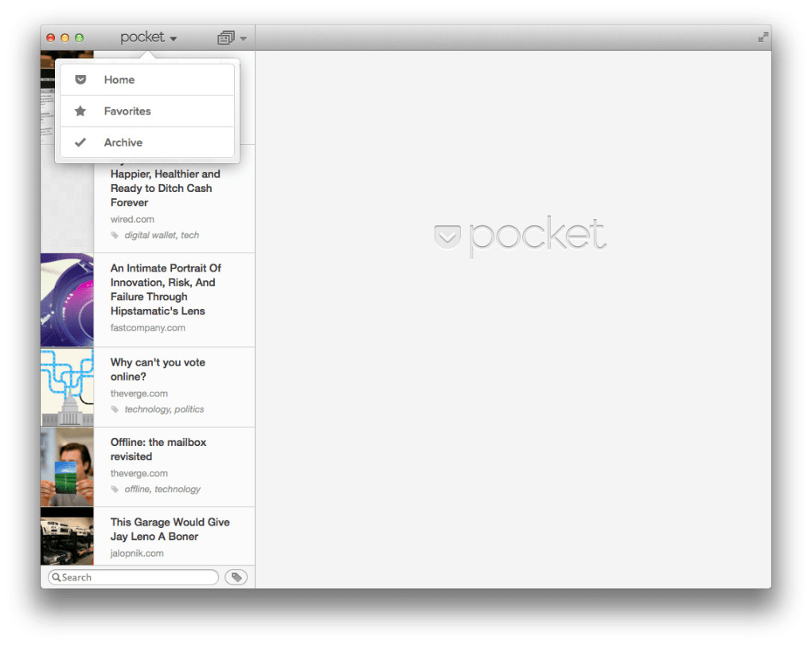This screenshot has height=645, width=812.
Task: Open the Jay Leno garage article
Action: coord(147,537)
